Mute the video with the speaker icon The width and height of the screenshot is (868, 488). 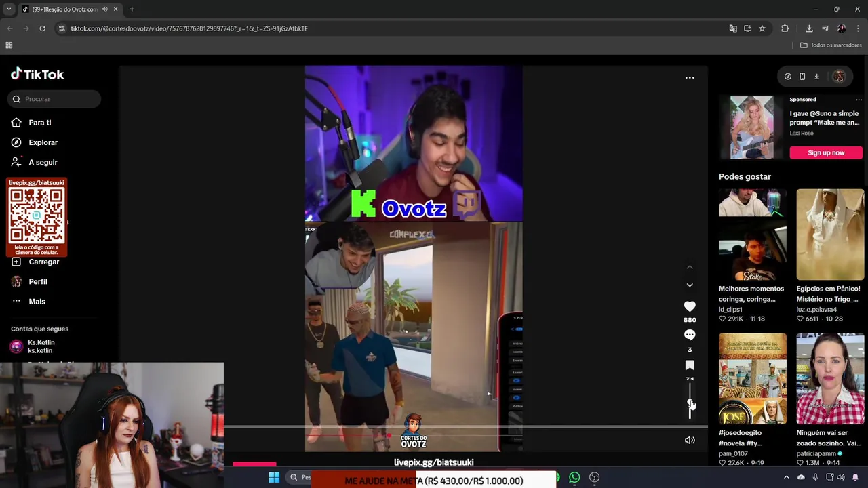click(690, 441)
